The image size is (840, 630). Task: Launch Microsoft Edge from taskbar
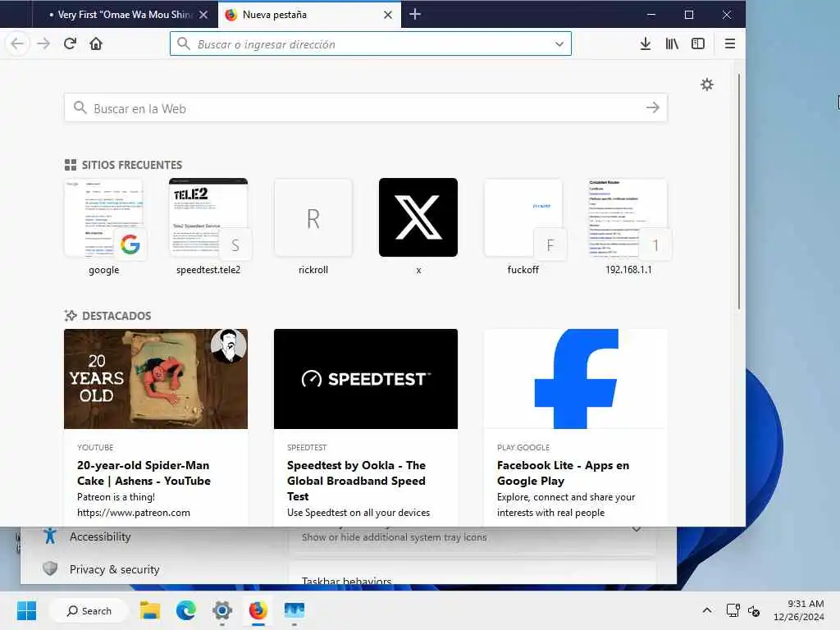[186, 610]
